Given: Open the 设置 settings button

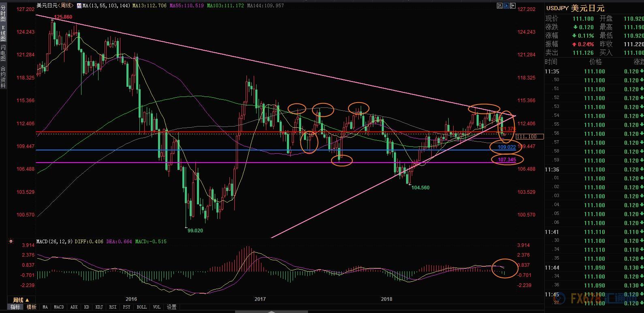Looking at the screenshot, I should tap(172, 307).
